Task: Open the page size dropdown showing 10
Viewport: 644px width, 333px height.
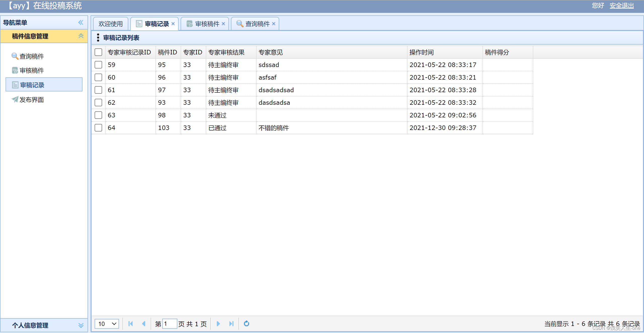Action: coord(107,324)
